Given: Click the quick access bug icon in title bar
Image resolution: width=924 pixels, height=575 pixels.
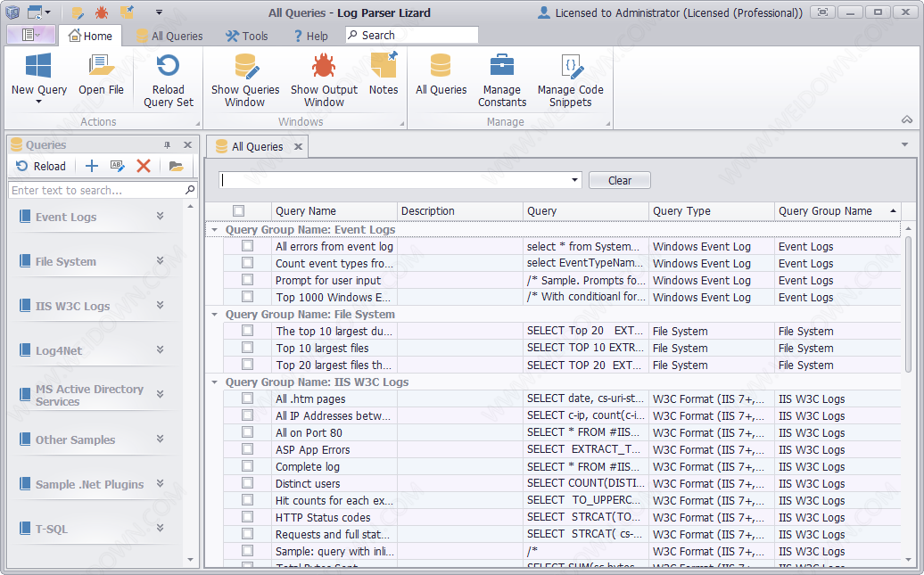Looking at the screenshot, I should pyautogui.click(x=102, y=12).
